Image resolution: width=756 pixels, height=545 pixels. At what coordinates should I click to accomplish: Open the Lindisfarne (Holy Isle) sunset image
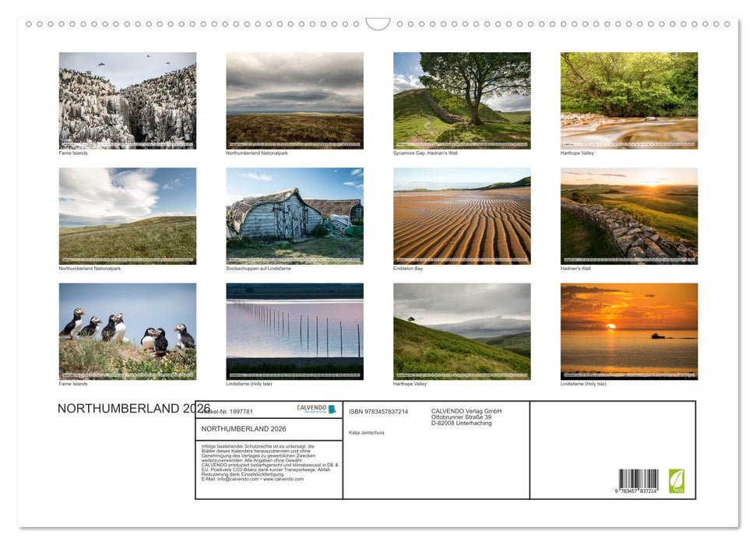629,332
